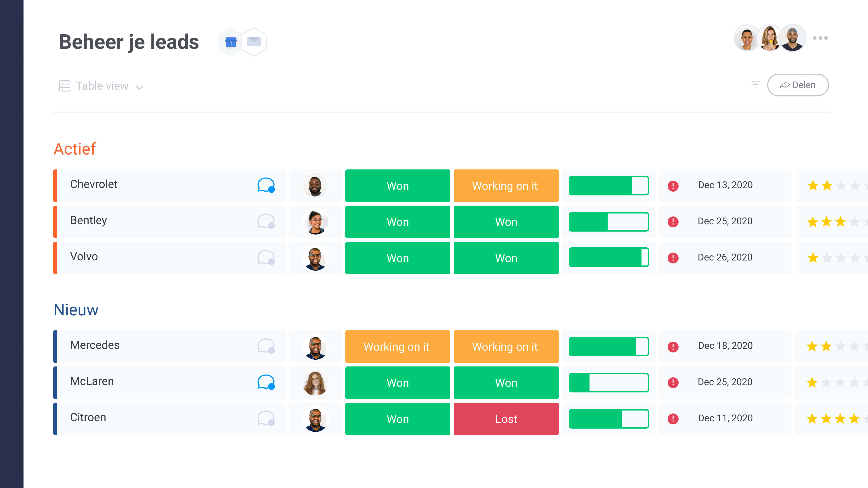Open Citroen conversation bubble
Screen dimensions: 868x488
click(266, 418)
